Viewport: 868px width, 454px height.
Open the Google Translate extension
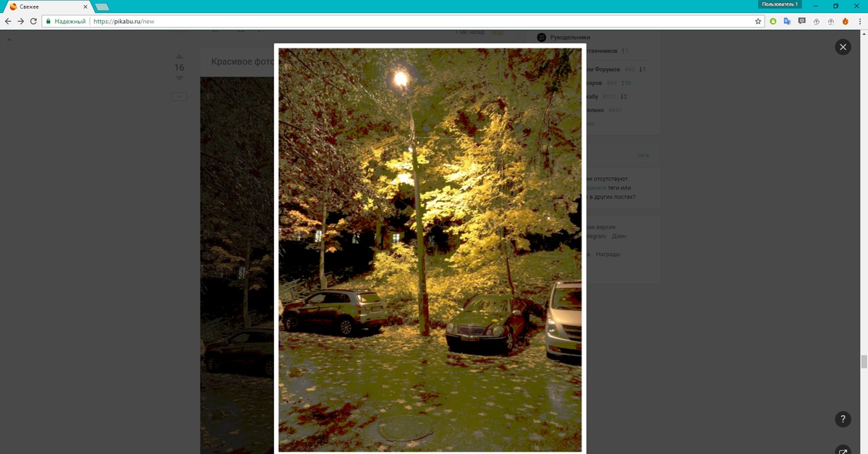(x=787, y=22)
